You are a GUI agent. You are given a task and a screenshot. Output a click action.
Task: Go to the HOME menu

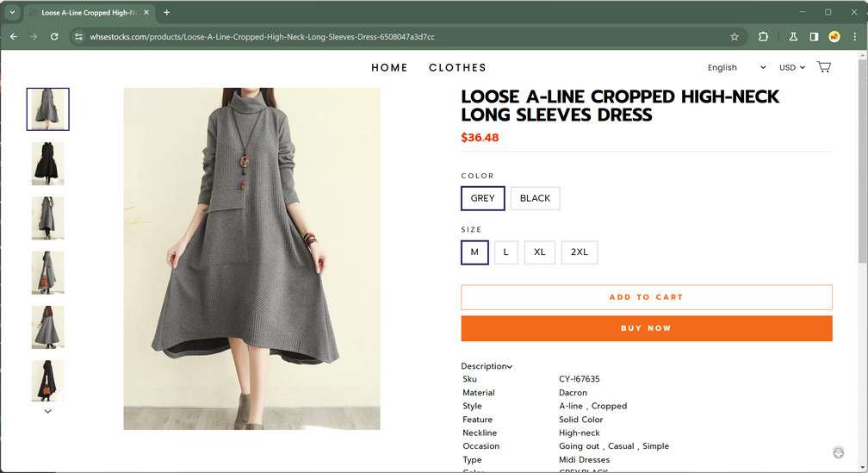[x=389, y=67]
